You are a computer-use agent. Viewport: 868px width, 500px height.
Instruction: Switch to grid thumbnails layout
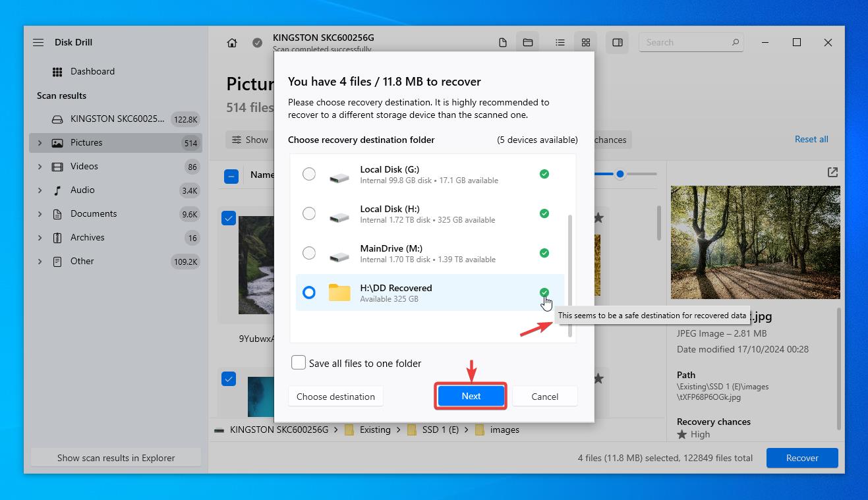coord(585,43)
